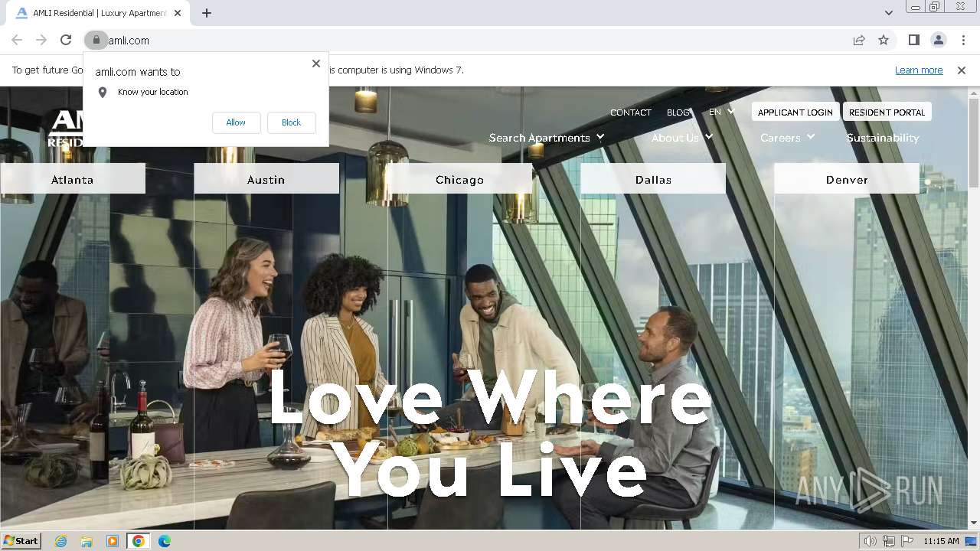The image size is (980, 551).
Task: Dismiss the Chrome update infobar
Action: [962, 70]
